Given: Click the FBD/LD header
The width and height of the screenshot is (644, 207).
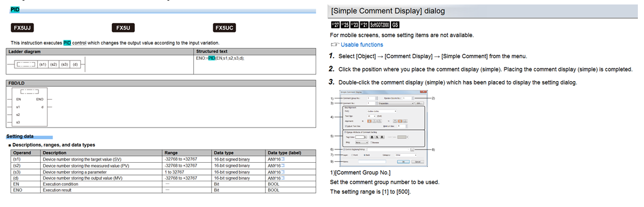Looking at the screenshot, I should coord(161,83).
